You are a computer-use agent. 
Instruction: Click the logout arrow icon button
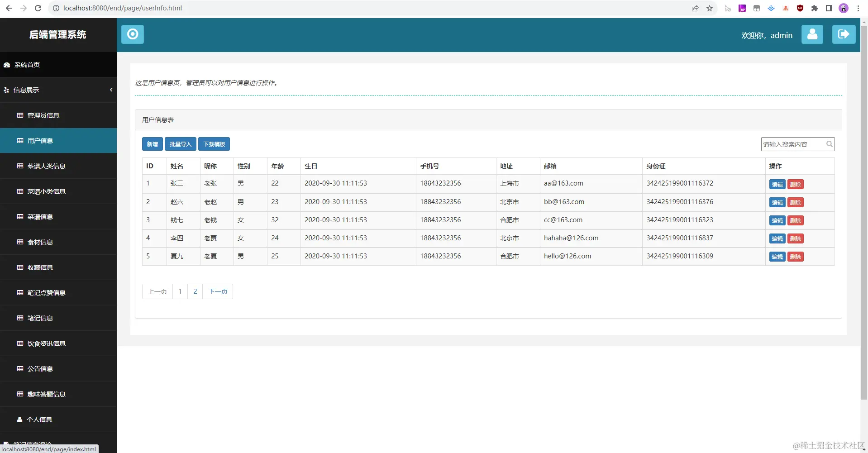click(x=844, y=34)
